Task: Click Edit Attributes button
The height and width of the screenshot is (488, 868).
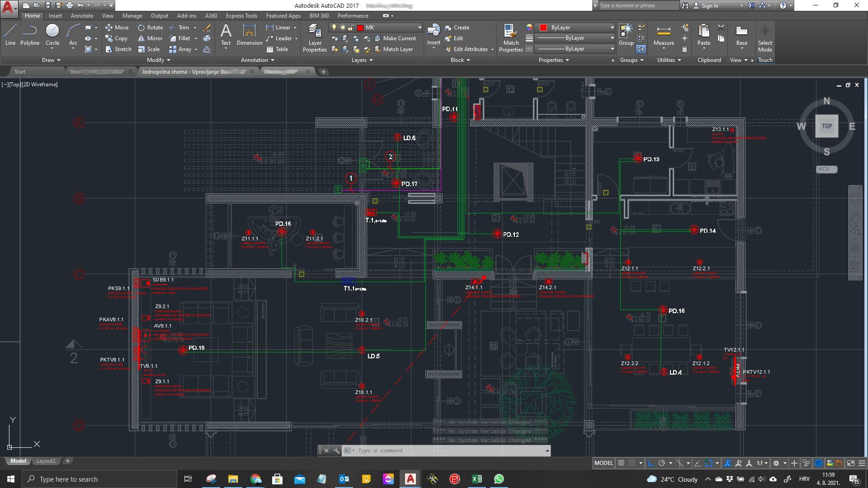Action: [x=470, y=49]
